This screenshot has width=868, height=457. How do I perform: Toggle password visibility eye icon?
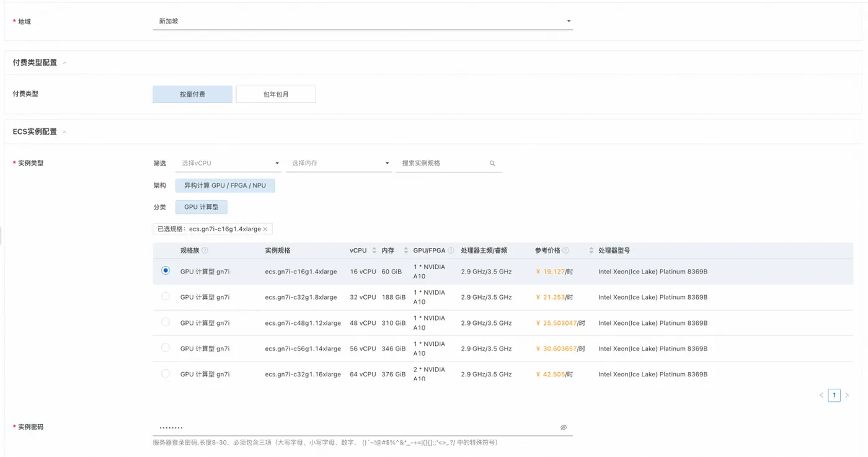[564, 427]
